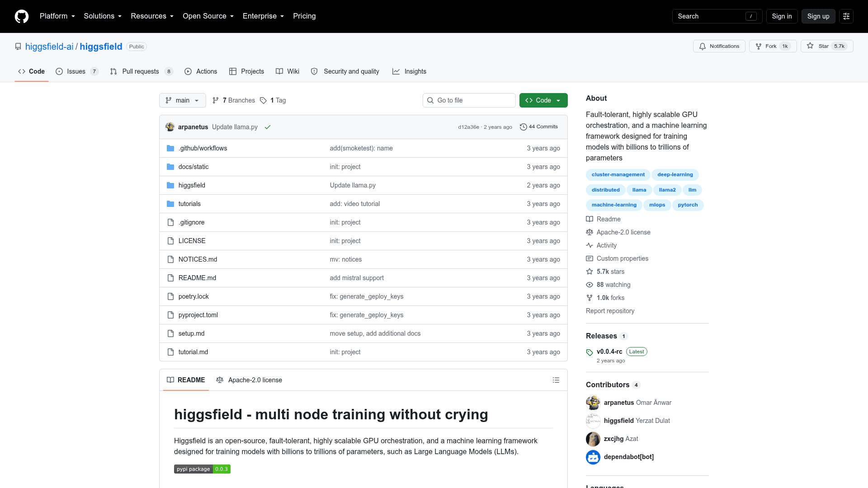Click the higgsfield folder icon
Viewport: 868px width, 488px height.
pyautogui.click(x=170, y=185)
